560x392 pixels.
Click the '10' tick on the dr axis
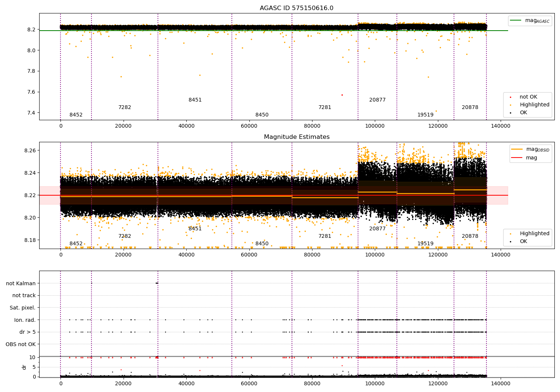pyautogui.click(x=32, y=358)
